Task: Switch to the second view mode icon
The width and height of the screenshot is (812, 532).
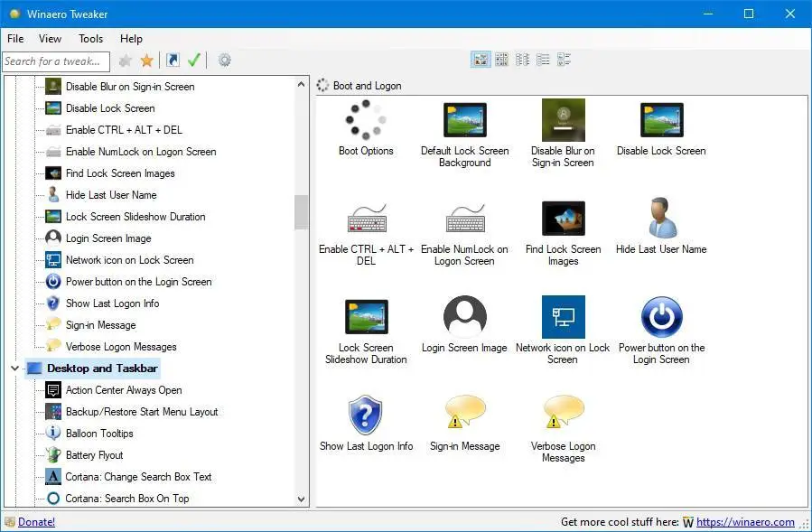Action: pos(501,60)
